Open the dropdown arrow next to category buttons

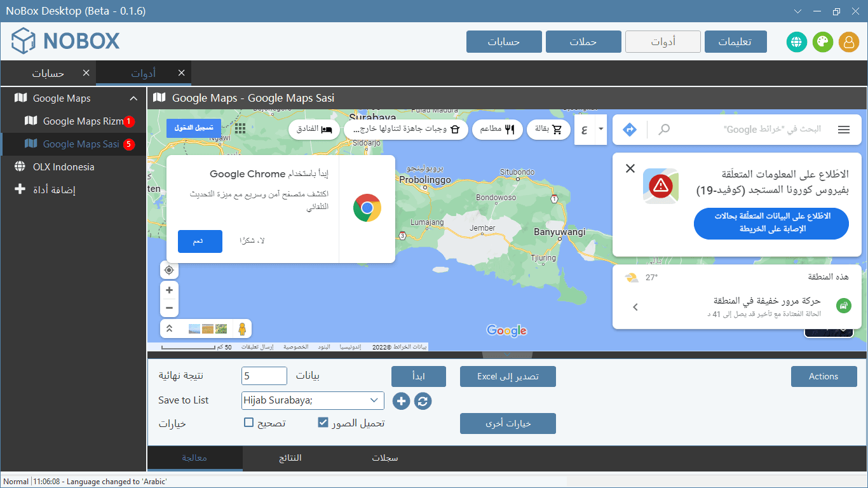coord(600,129)
